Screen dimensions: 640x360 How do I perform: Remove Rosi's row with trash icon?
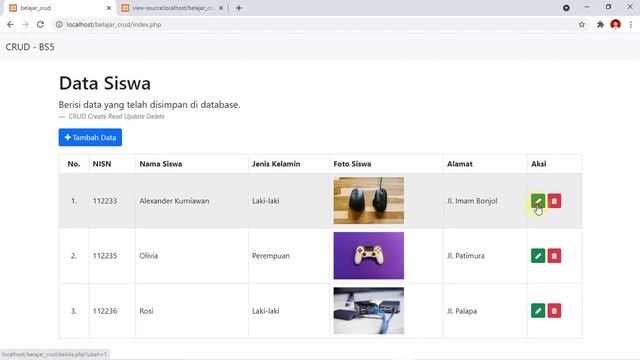(x=554, y=311)
